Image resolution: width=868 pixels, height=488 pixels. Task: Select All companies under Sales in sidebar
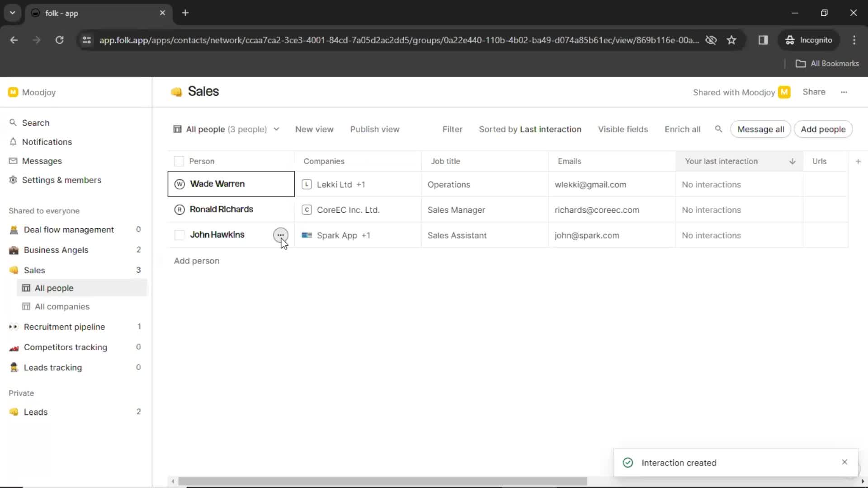click(x=62, y=306)
